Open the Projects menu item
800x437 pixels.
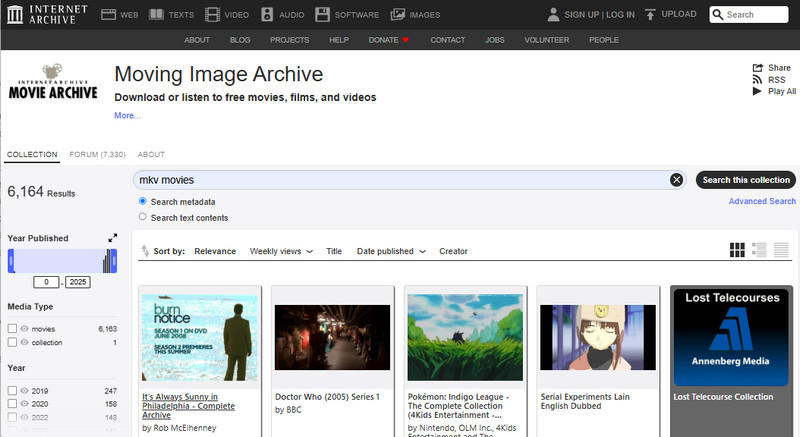tap(289, 40)
